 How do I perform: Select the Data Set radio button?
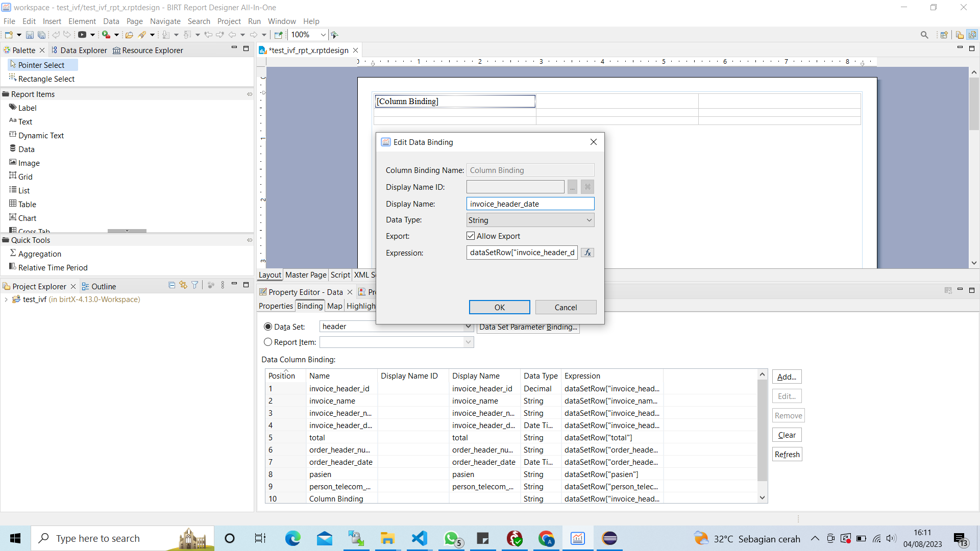268,327
